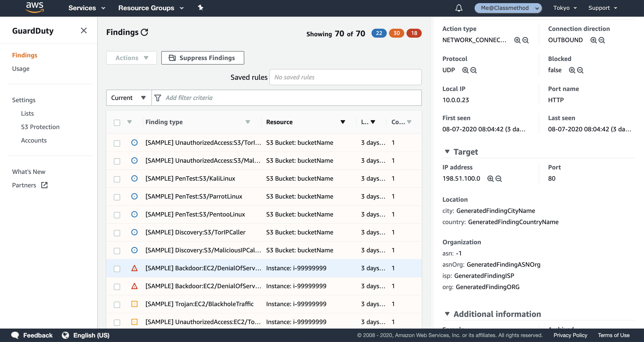Open Usage in the sidebar
The width and height of the screenshot is (644, 342).
[20, 69]
